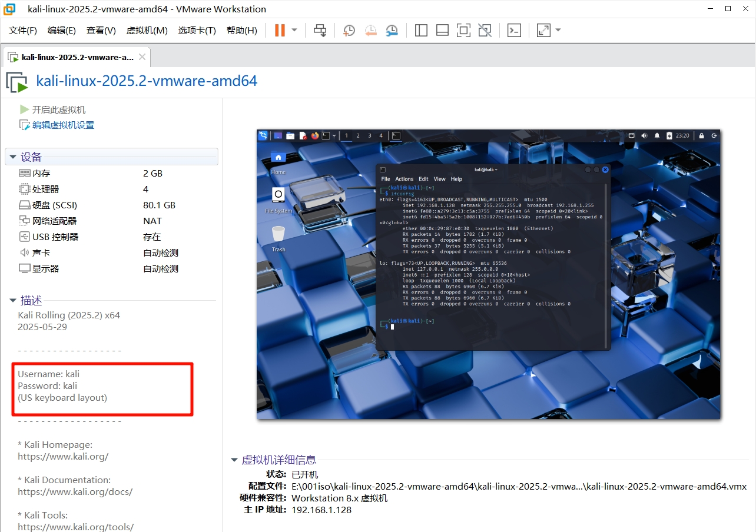756x532 pixels.
Task: Switch to Kali workspace 4
Action: (381, 135)
